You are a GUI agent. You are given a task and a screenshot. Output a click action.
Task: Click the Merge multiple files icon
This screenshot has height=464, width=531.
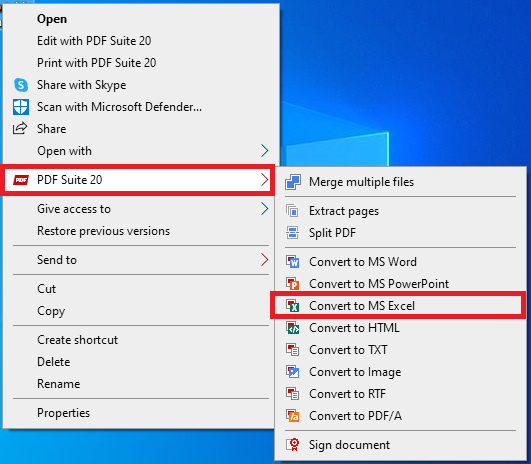293,182
